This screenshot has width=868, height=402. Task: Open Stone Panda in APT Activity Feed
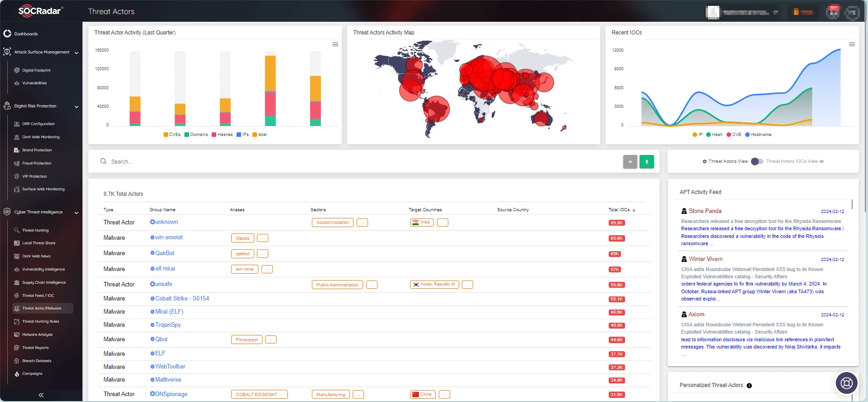[705, 211]
